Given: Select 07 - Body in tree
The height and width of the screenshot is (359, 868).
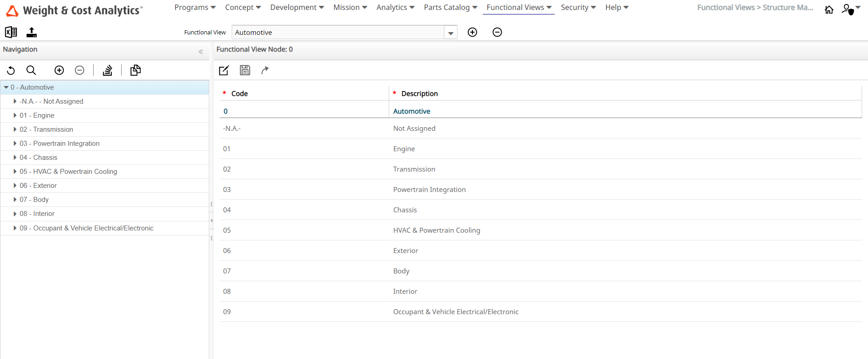Looking at the screenshot, I should click(34, 200).
